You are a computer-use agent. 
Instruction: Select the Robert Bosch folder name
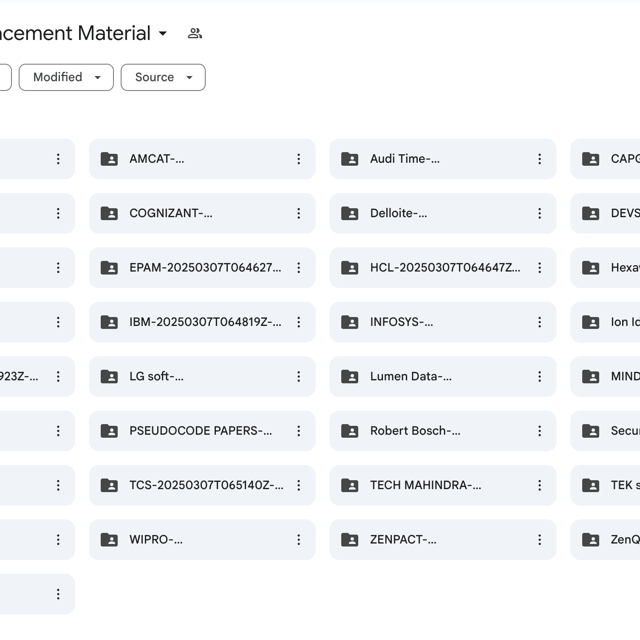(x=415, y=431)
